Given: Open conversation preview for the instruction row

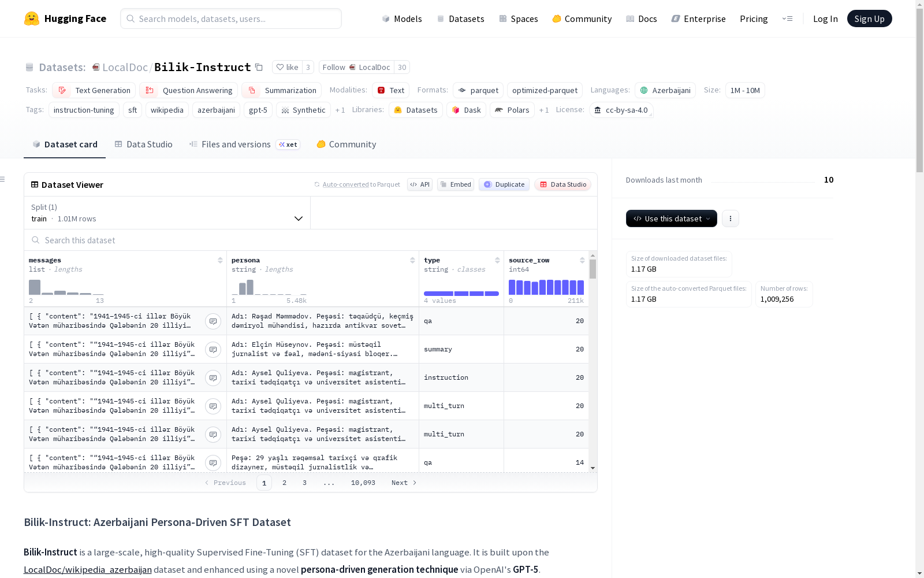Looking at the screenshot, I should (213, 378).
